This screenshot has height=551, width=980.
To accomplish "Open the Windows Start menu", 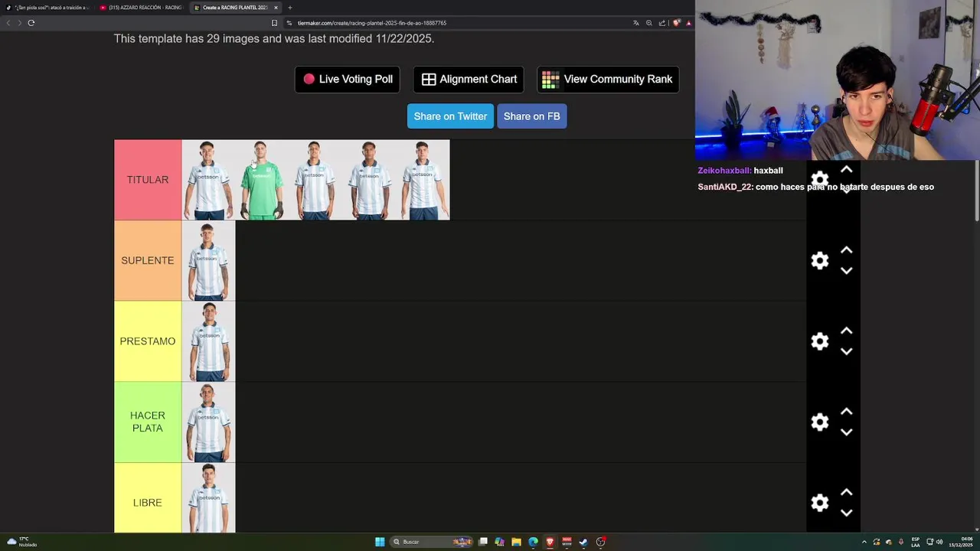I will tap(380, 542).
